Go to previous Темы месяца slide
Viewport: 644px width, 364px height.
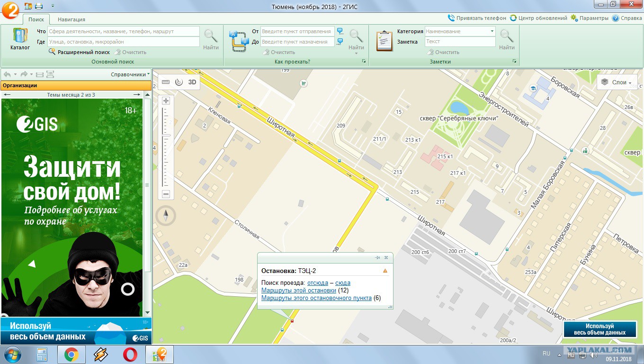(7, 95)
